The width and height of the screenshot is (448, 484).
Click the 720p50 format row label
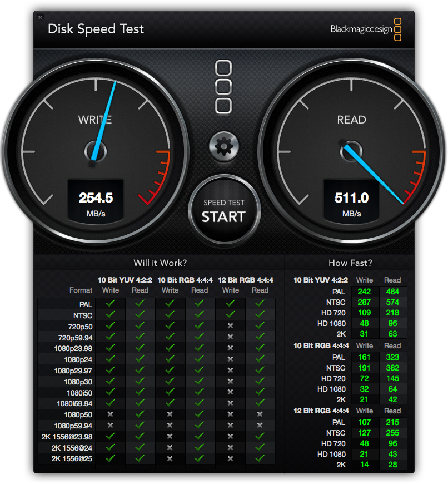(80, 327)
